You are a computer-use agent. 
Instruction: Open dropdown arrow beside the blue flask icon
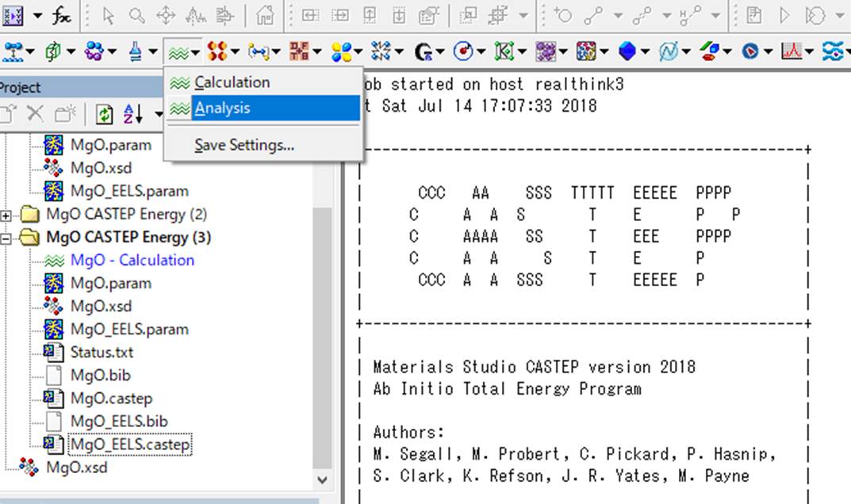click(153, 52)
